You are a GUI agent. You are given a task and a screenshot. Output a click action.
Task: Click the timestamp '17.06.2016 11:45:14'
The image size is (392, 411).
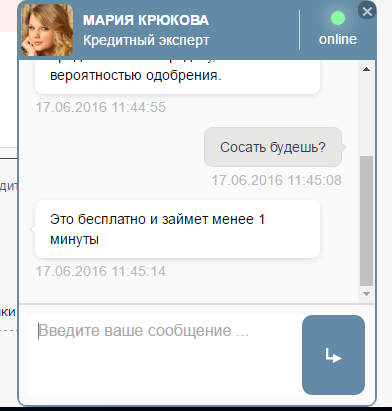click(x=101, y=271)
